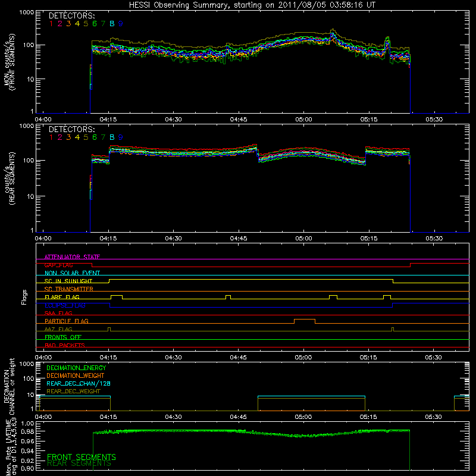The width and height of the screenshot is (476, 476).
Task: Click the rear segments rate drop near 04:49
Action: (258, 153)
